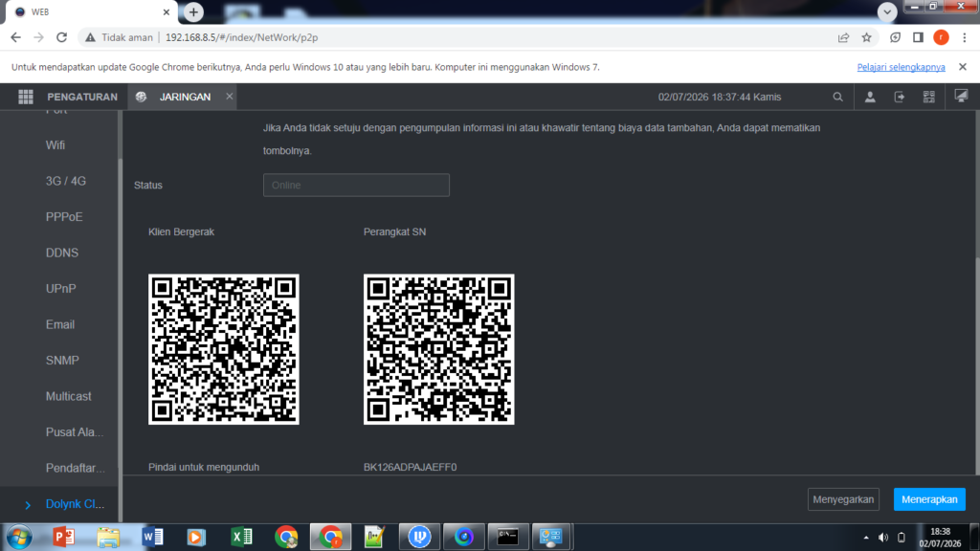Open Windows Start menu

coord(19,537)
